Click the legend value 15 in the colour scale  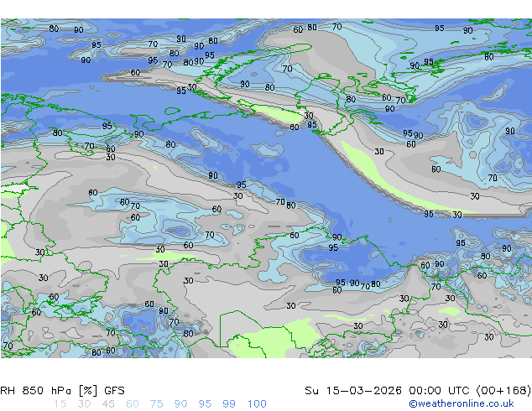coord(60,404)
